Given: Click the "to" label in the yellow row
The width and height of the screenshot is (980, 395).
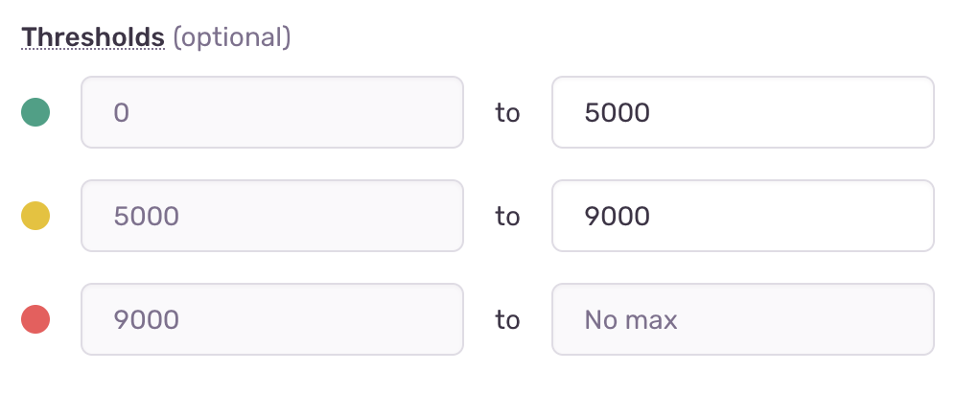Looking at the screenshot, I should 507,217.
